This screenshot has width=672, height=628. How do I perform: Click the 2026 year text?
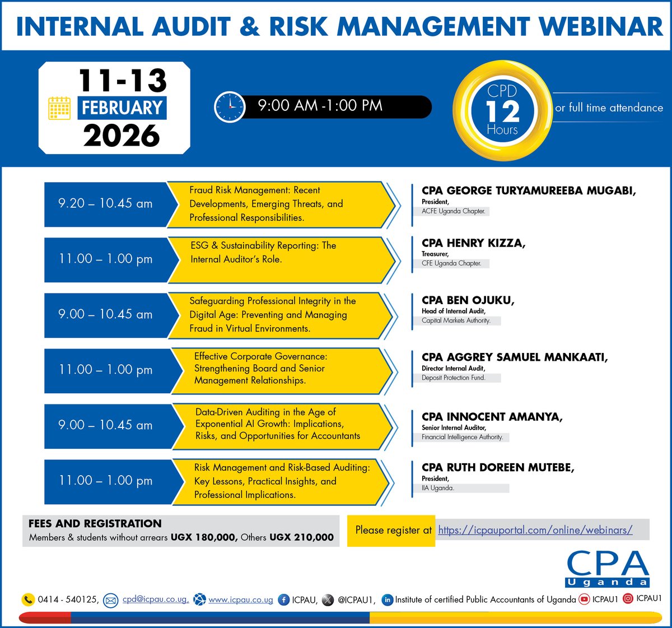click(x=122, y=136)
